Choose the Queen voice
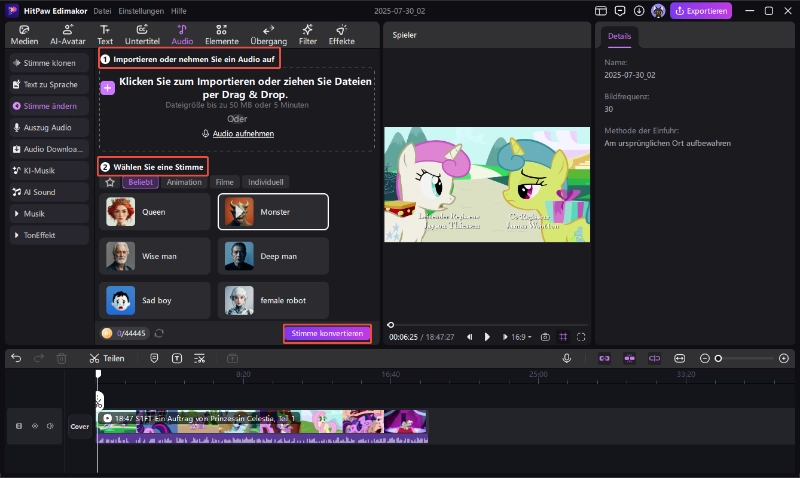The width and height of the screenshot is (800, 478). pyautogui.click(x=155, y=212)
